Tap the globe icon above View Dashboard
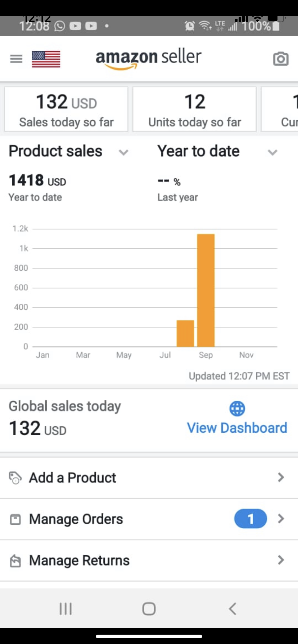298x644 pixels. point(237,409)
